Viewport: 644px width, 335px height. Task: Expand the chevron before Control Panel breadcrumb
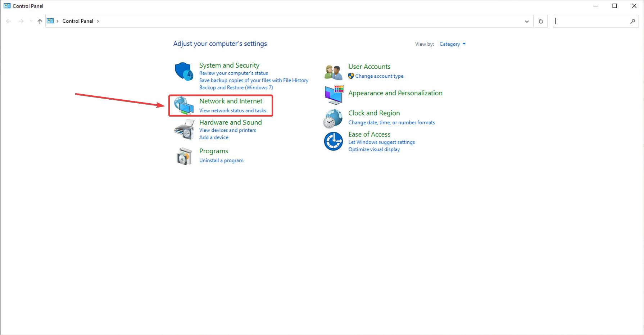[58, 21]
